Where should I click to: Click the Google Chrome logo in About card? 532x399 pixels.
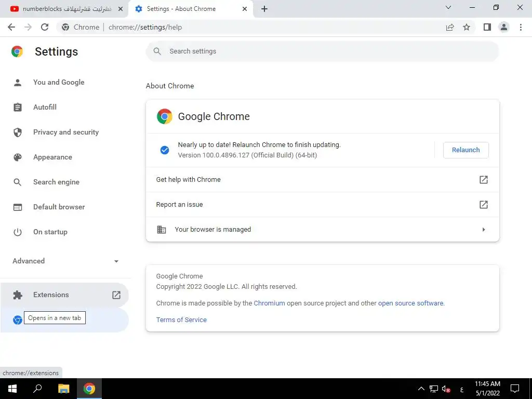tap(165, 116)
